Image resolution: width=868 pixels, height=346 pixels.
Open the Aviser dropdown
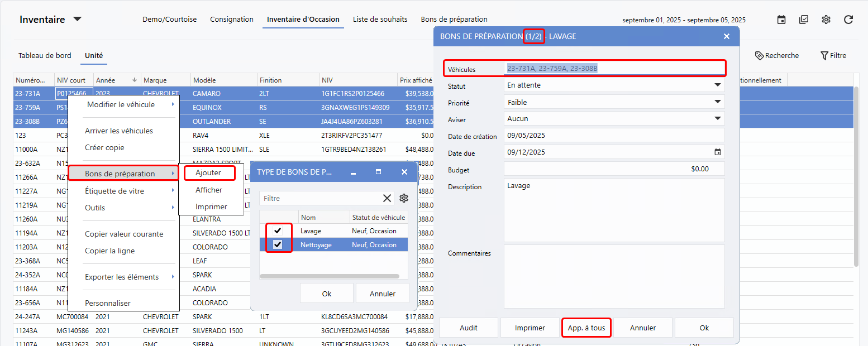pyautogui.click(x=717, y=118)
